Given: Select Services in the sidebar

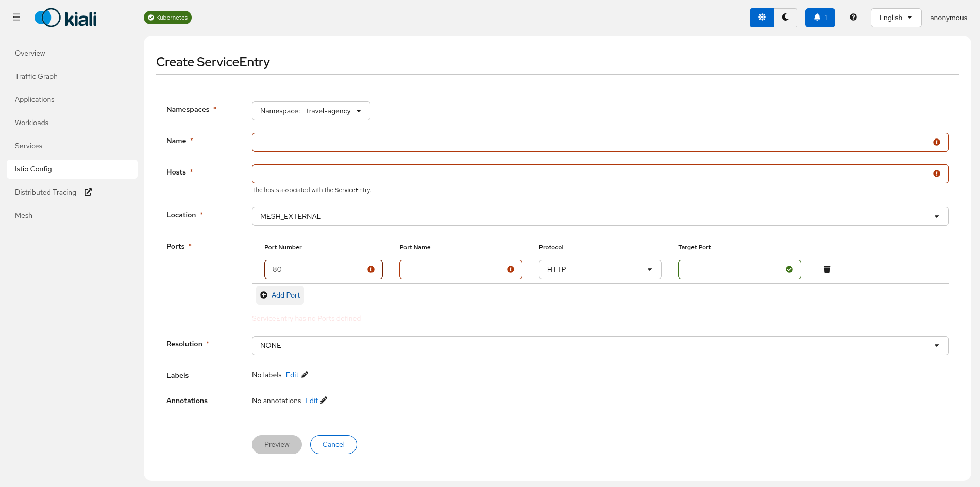Looking at the screenshot, I should (28, 146).
